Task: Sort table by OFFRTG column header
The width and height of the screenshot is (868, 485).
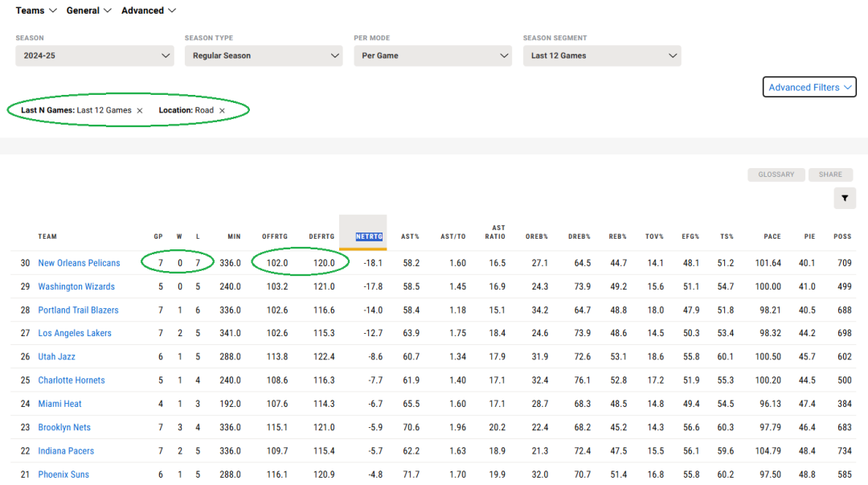Action: click(275, 236)
